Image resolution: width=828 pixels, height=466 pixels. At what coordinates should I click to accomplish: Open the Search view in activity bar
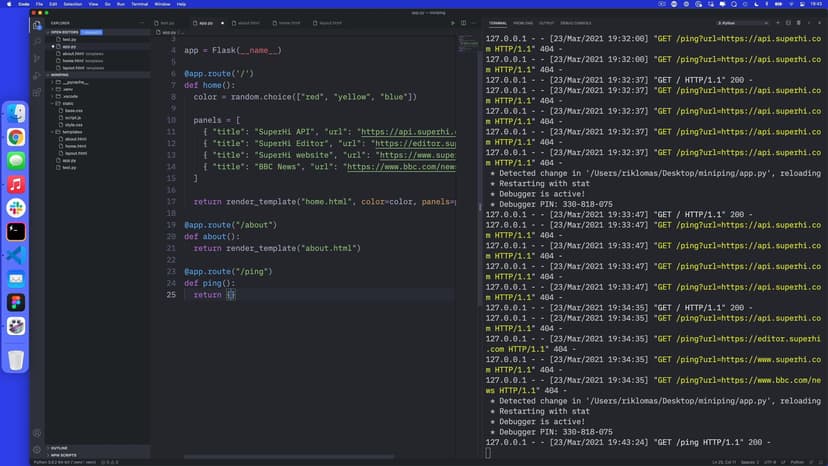(x=37, y=42)
